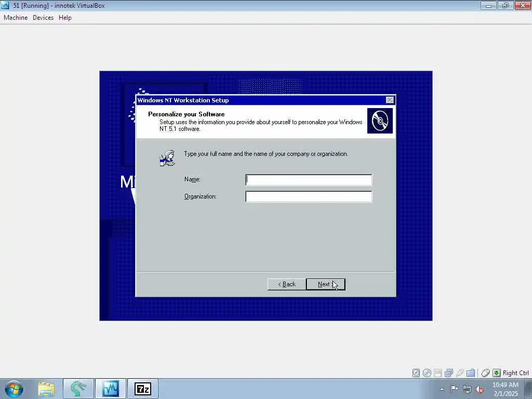Open the Windows Start menu

14,389
